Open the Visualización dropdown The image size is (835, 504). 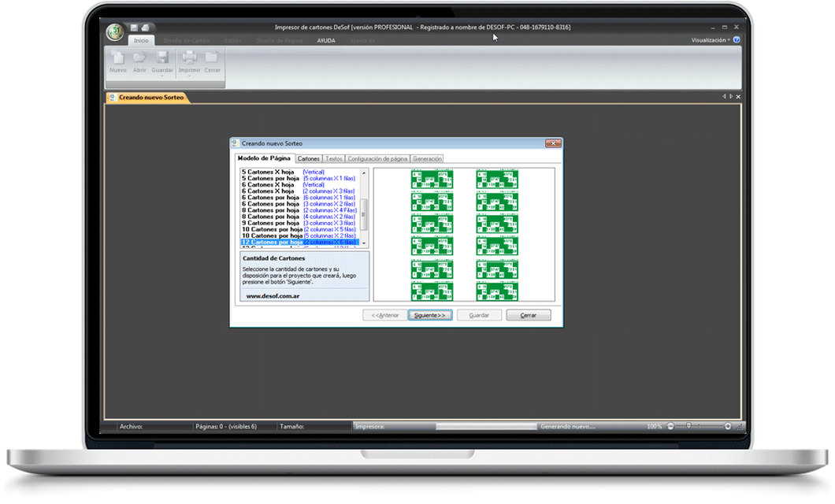point(711,40)
